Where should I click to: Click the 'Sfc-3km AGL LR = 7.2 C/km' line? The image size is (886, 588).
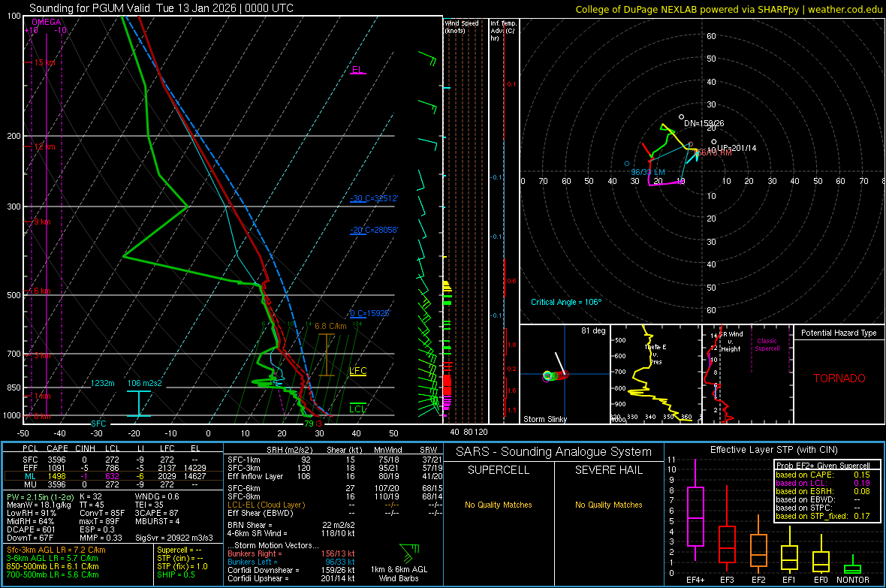click(x=56, y=550)
